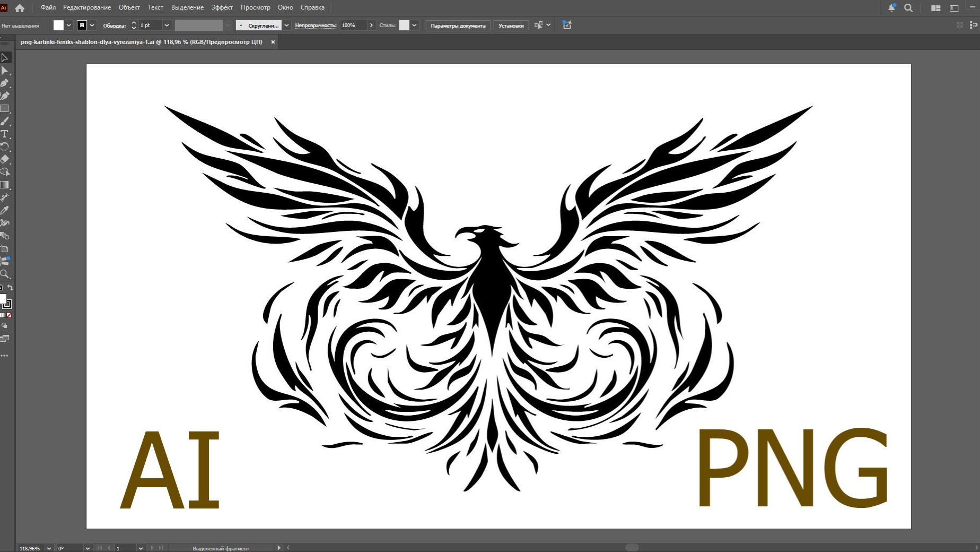Viewport: 980px width, 552px height.
Task: Swap fill and stroke colors
Action: pyautogui.click(x=10, y=288)
